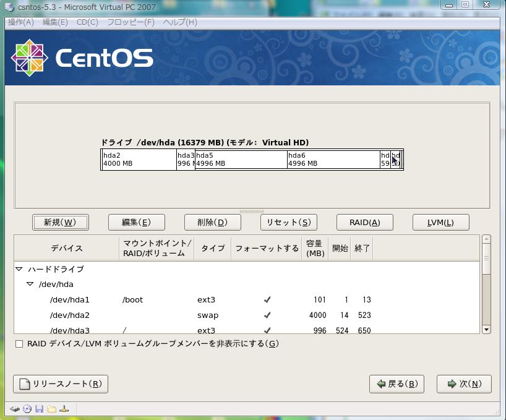Click the floppy disk status icon
The width and height of the screenshot is (506, 420).
pyautogui.click(x=39, y=409)
